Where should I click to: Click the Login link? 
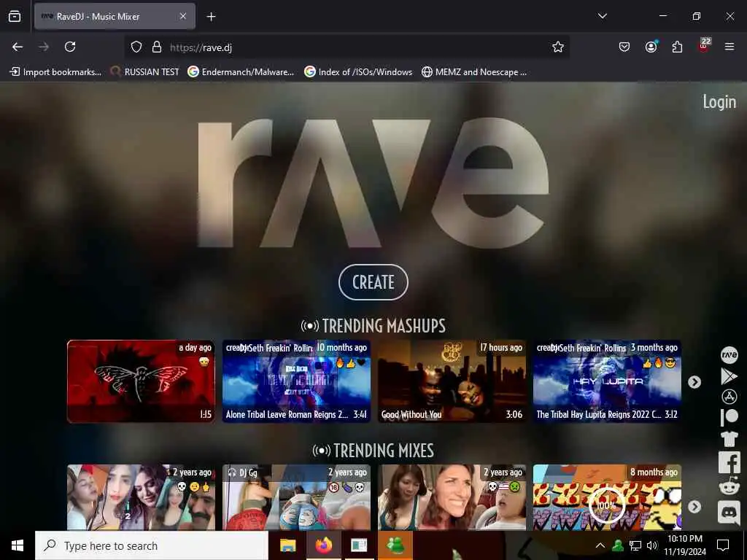pos(719,101)
